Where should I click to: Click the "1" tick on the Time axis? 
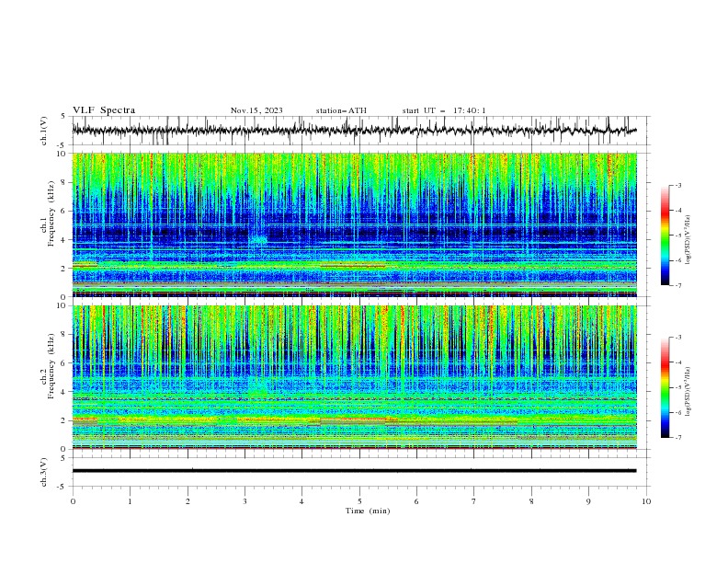(x=130, y=501)
